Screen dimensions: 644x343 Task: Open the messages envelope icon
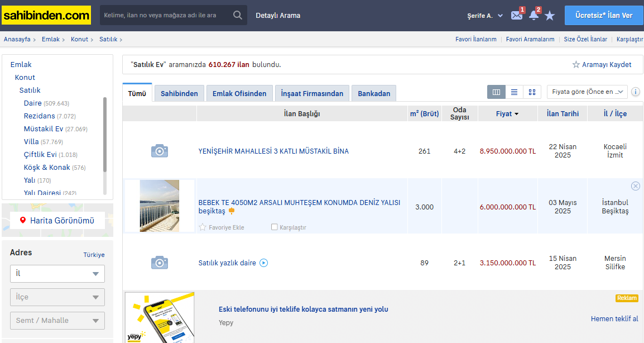tap(516, 16)
